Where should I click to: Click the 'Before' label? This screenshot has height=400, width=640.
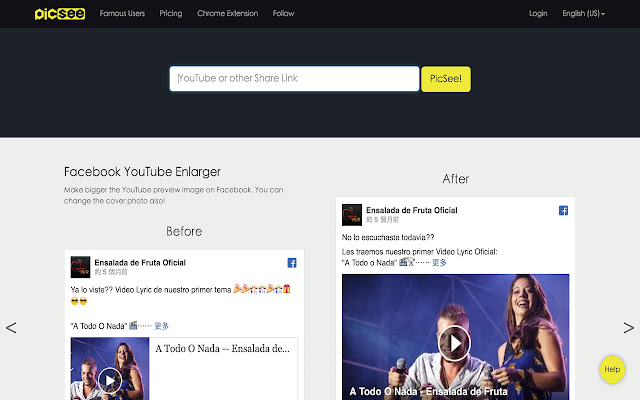coord(184,231)
